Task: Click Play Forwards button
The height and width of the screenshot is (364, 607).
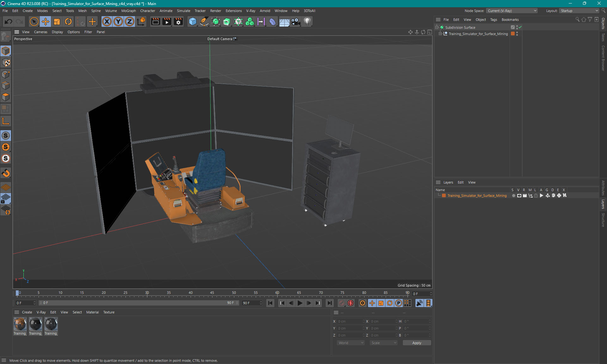Action: [300, 303]
